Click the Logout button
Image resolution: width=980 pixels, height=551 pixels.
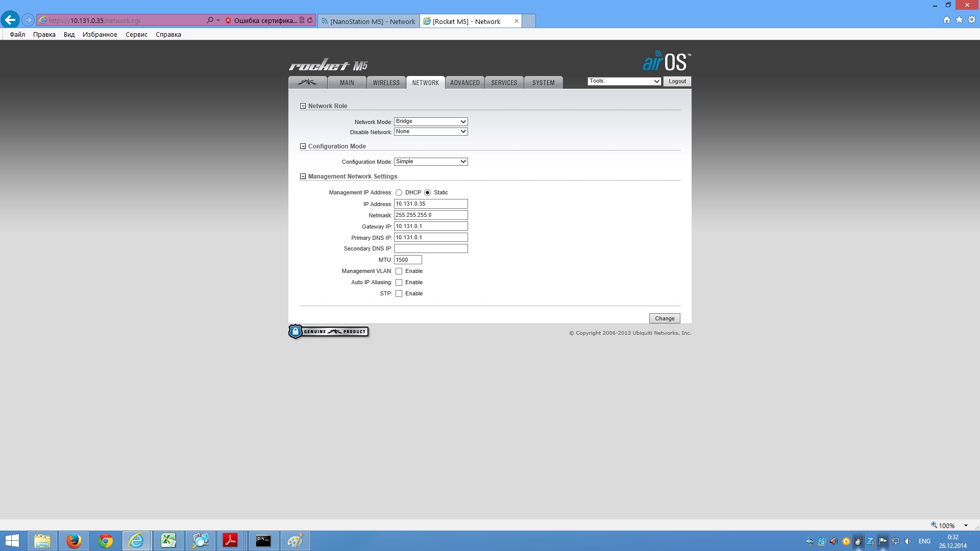(x=677, y=81)
